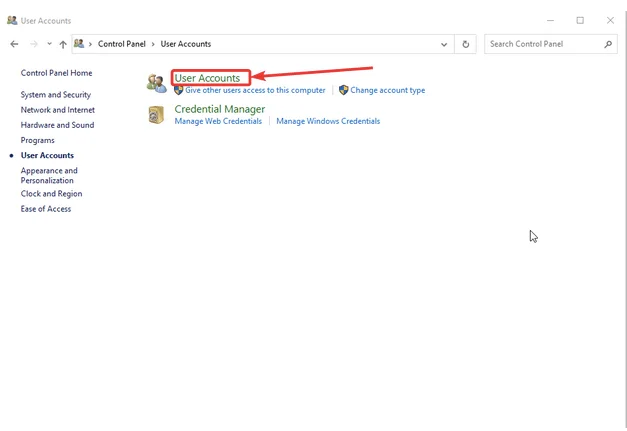Click the forward navigation arrow
Screen dimensions: 627x431
34,44
